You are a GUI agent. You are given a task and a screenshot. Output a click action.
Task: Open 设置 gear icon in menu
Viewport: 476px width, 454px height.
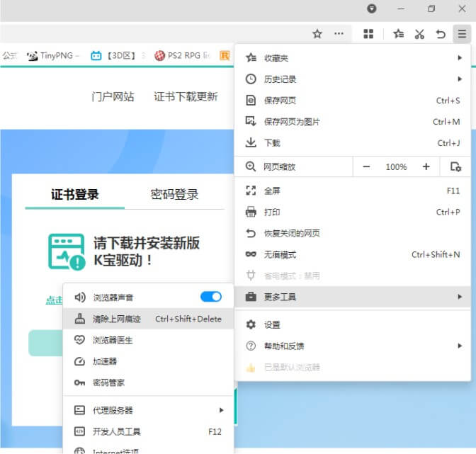251,324
